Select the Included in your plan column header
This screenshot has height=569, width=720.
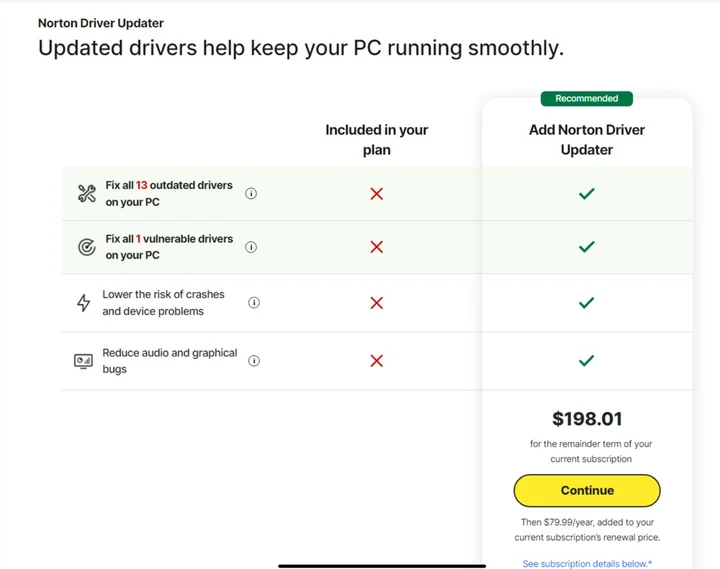click(x=376, y=140)
